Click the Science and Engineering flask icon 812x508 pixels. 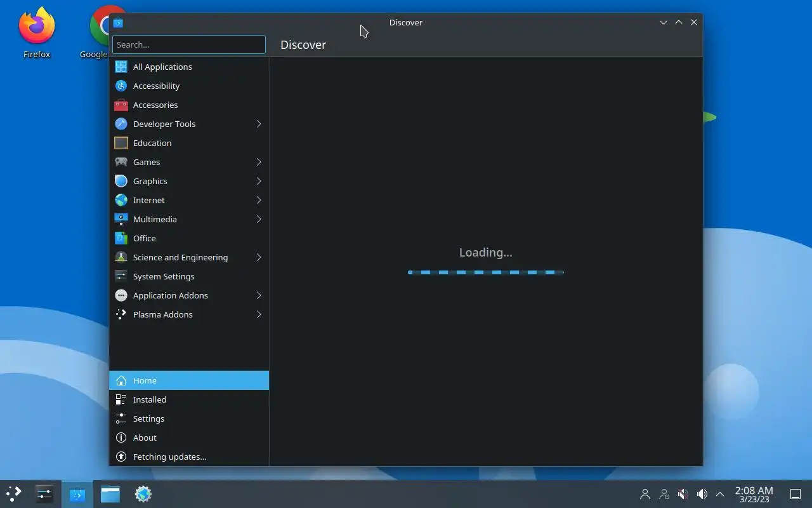[121, 257]
